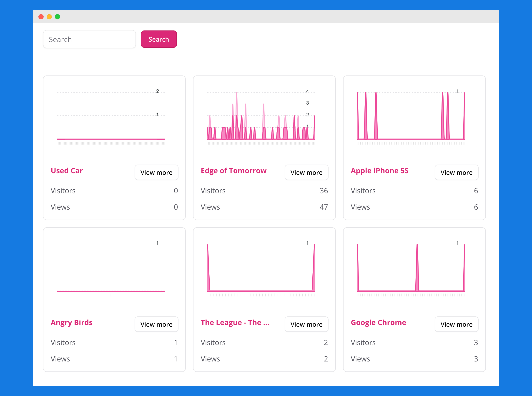
Task: Click the red close window button
Action: pos(41,17)
